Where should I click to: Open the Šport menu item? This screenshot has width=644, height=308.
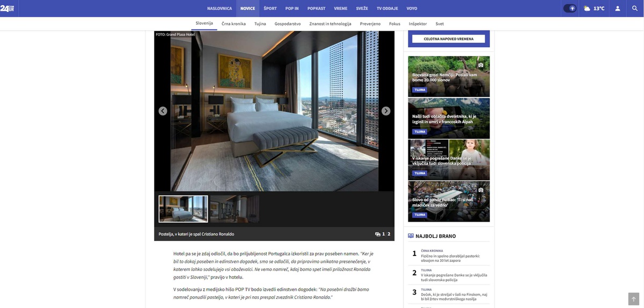[x=270, y=9]
